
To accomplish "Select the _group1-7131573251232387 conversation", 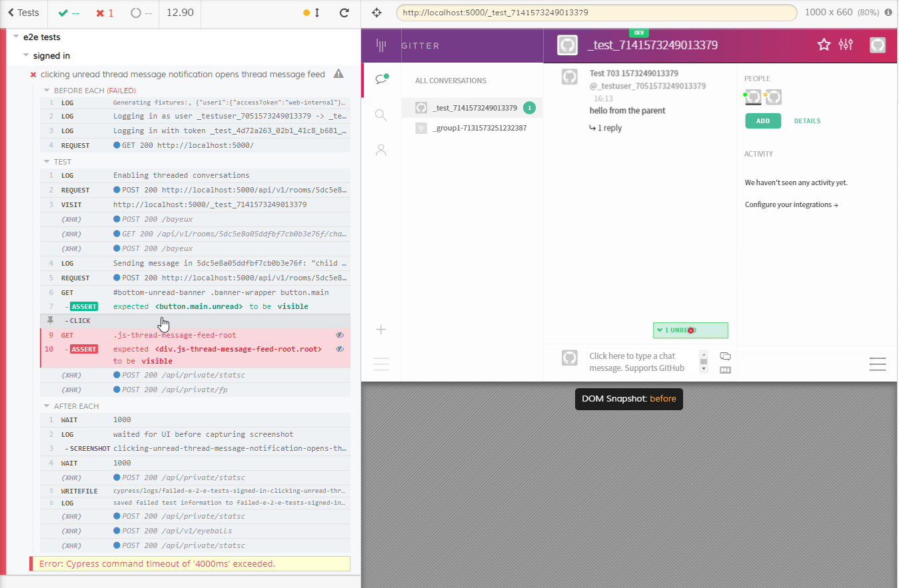I will click(x=479, y=128).
